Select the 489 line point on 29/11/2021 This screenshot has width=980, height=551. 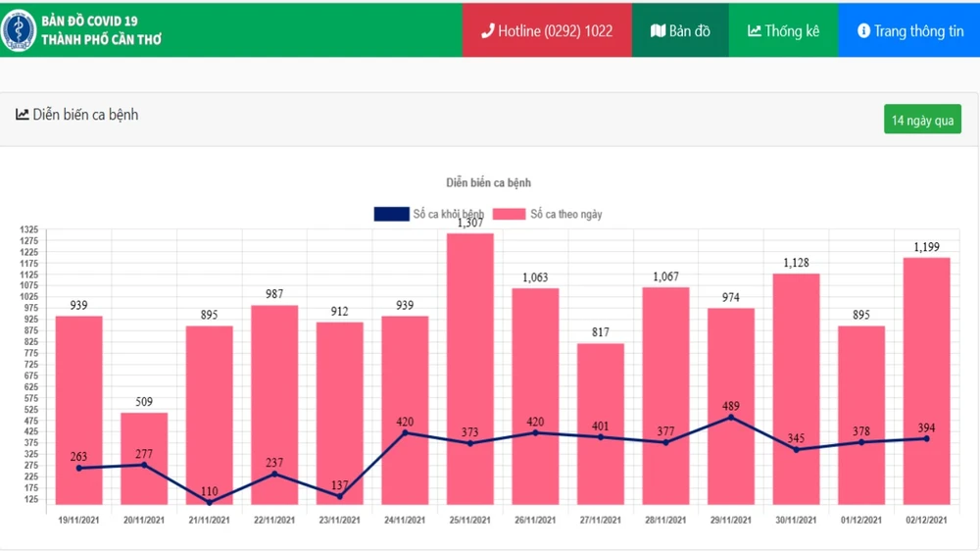[730, 418]
